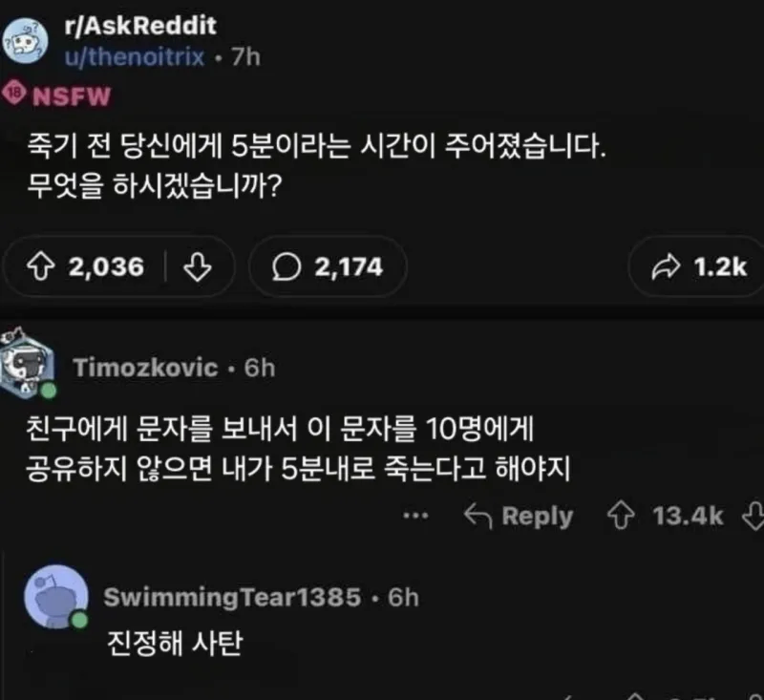Open the overflow menu on Timozkovic's comment
The width and height of the screenshot is (764, 700).
(x=416, y=517)
